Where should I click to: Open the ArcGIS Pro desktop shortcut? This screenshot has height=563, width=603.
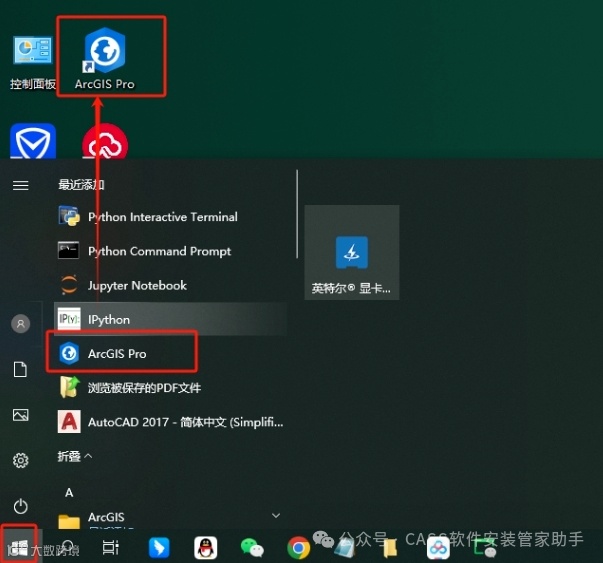[105, 58]
